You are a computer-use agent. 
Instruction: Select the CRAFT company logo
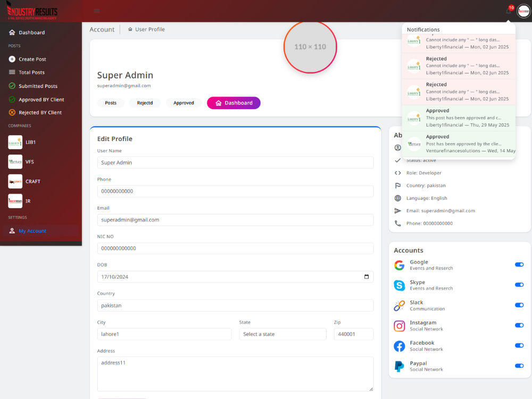15,181
